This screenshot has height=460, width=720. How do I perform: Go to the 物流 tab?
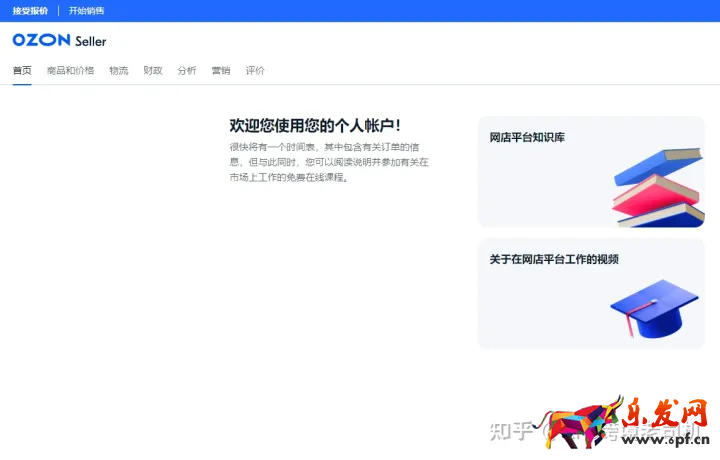[119, 71]
